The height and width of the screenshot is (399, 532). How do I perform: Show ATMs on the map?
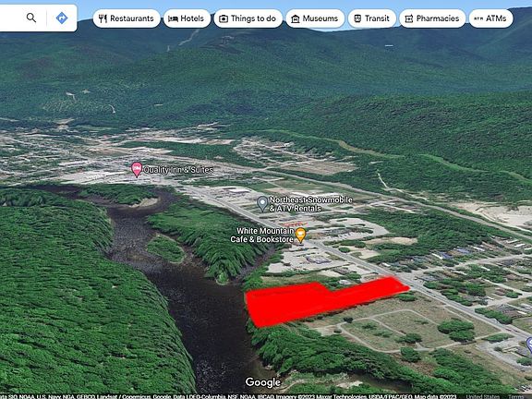[x=491, y=18]
